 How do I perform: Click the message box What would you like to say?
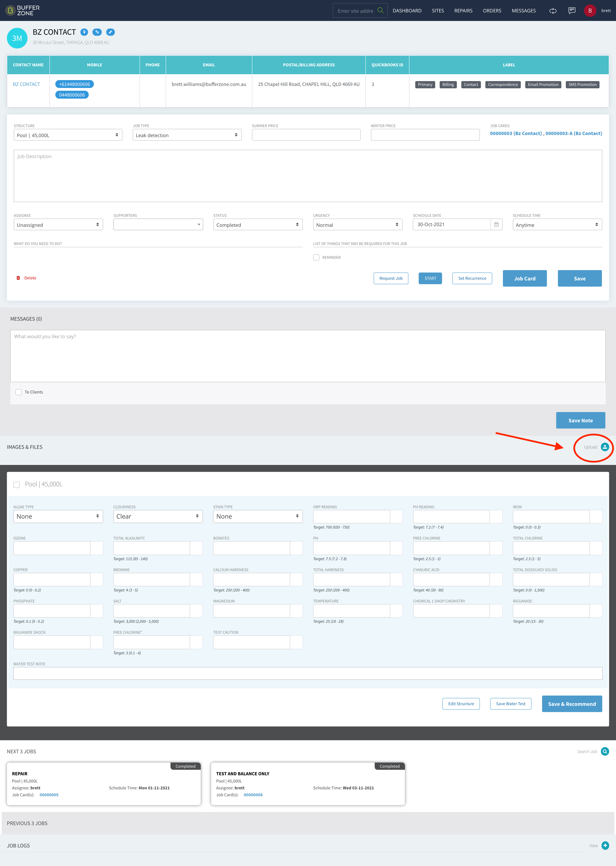tap(308, 356)
